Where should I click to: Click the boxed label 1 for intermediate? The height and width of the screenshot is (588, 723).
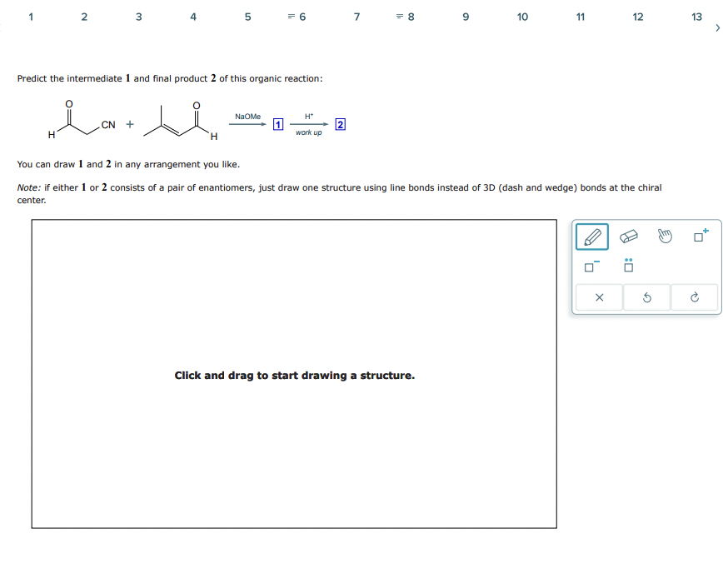[x=277, y=123]
